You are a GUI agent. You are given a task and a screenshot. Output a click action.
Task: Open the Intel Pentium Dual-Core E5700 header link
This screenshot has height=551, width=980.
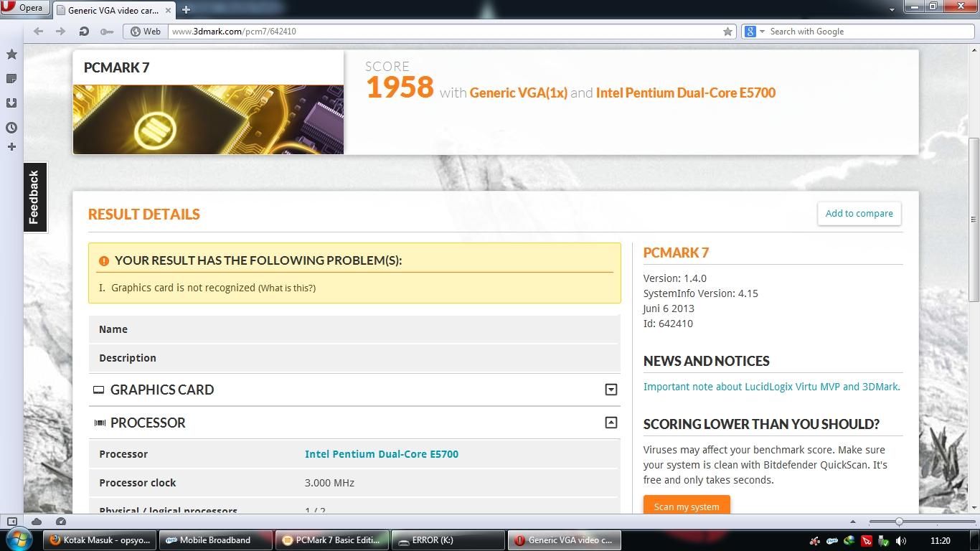(685, 93)
